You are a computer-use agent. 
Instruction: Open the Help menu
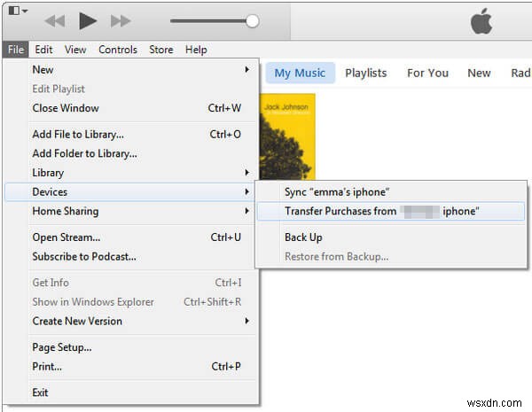pos(196,50)
